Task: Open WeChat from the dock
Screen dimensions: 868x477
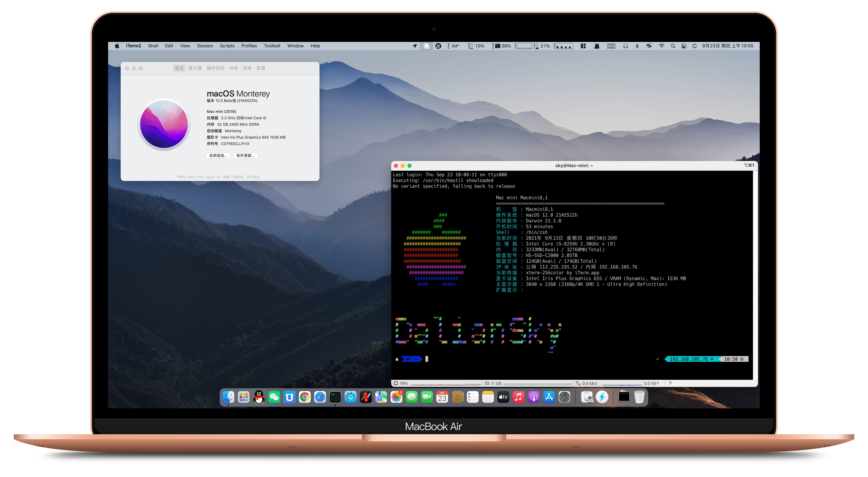Action: 274,397
